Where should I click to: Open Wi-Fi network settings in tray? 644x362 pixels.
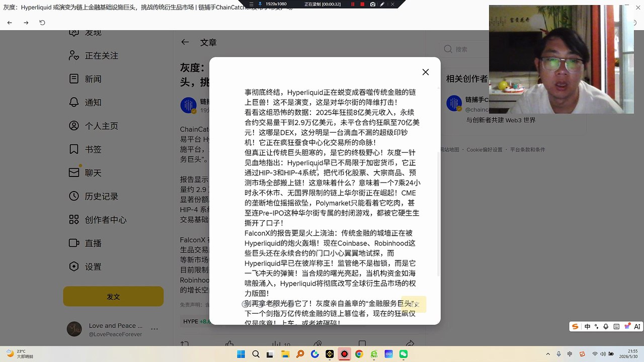coord(595,354)
